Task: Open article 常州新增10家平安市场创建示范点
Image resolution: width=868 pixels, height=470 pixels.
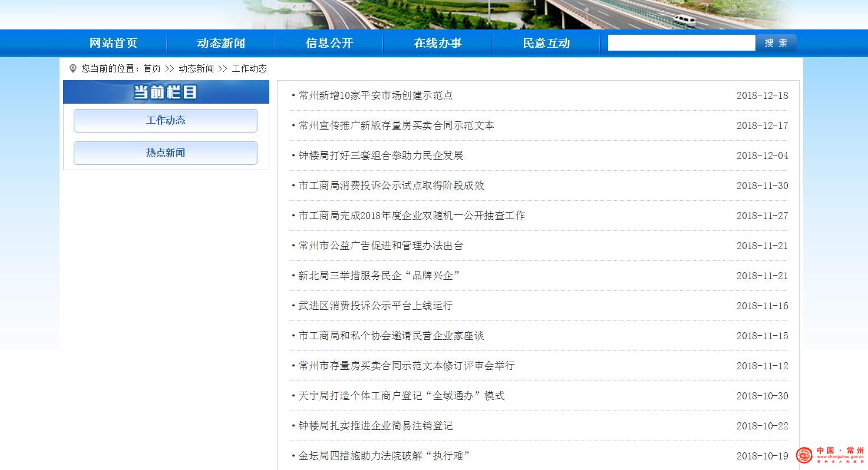Action: [375, 95]
